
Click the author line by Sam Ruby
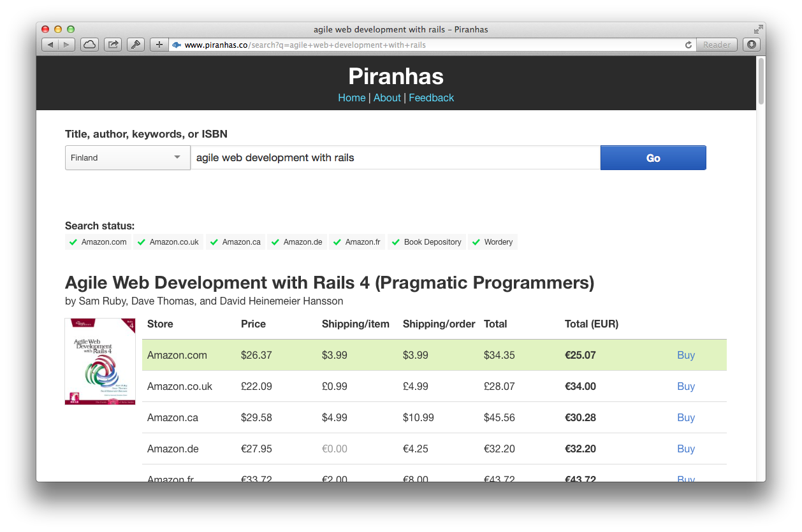click(204, 301)
